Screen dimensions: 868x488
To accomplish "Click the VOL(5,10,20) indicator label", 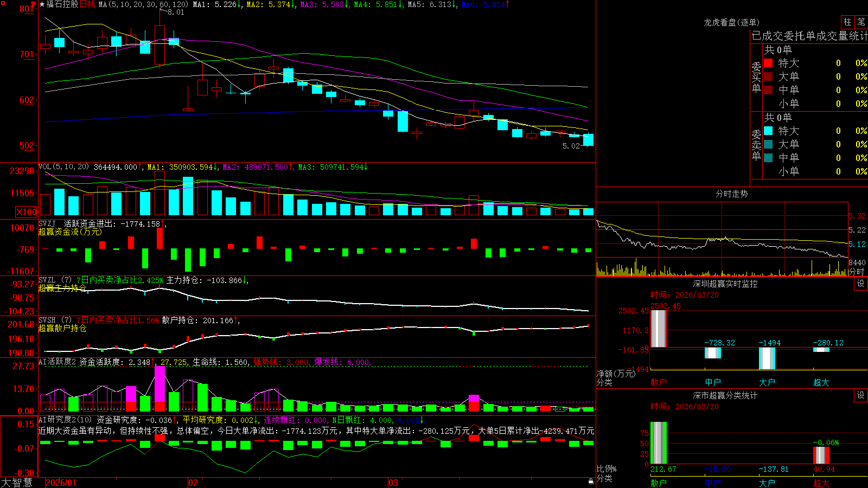I will (x=64, y=167).
